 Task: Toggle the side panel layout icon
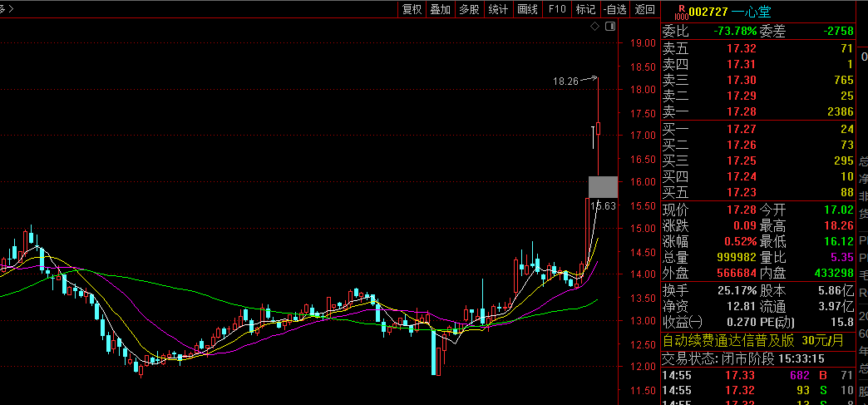click(x=610, y=26)
